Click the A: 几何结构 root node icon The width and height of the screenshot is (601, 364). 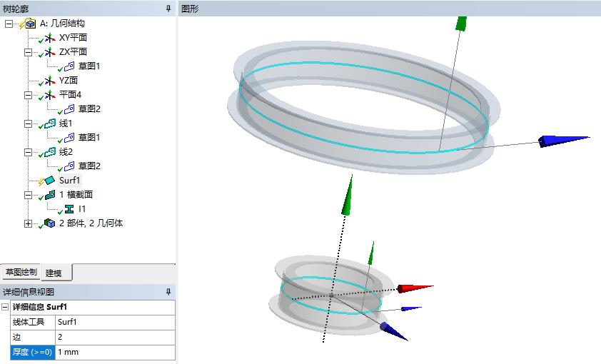coord(29,24)
